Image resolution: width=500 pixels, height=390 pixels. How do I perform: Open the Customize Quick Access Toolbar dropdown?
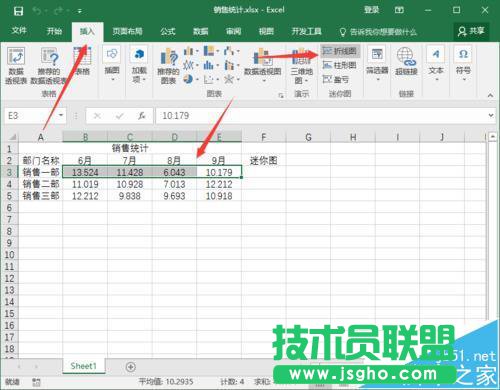pyautogui.click(x=80, y=11)
